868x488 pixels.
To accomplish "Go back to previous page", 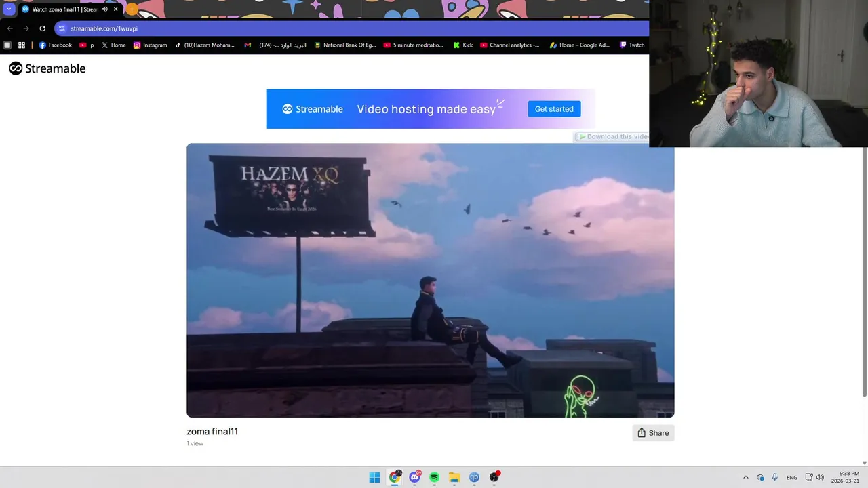I will pos(9,28).
